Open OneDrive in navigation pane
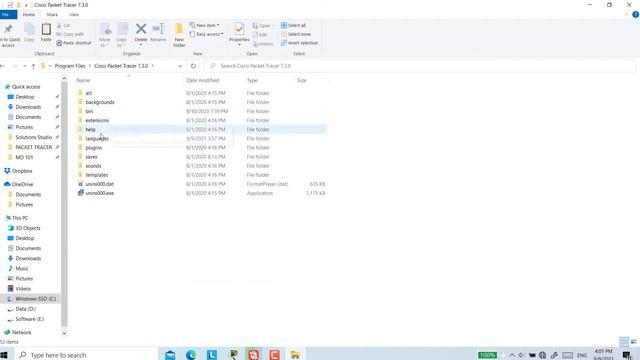Image resolution: width=640 pixels, height=360 pixels. pos(22,184)
